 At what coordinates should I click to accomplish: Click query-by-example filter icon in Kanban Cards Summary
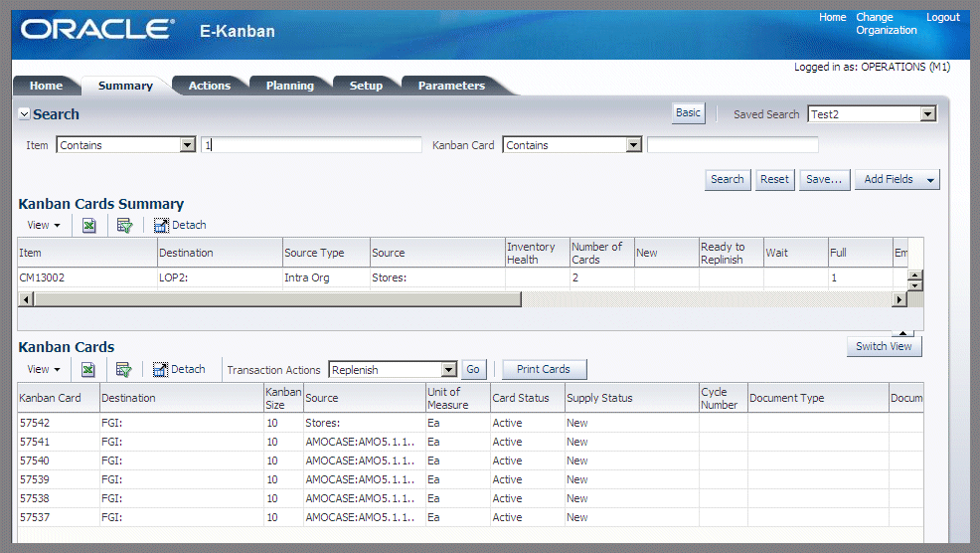(124, 225)
